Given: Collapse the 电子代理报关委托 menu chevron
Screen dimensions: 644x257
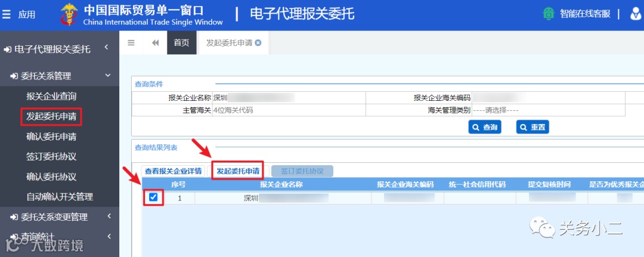Looking at the screenshot, I should coord(106,48).
